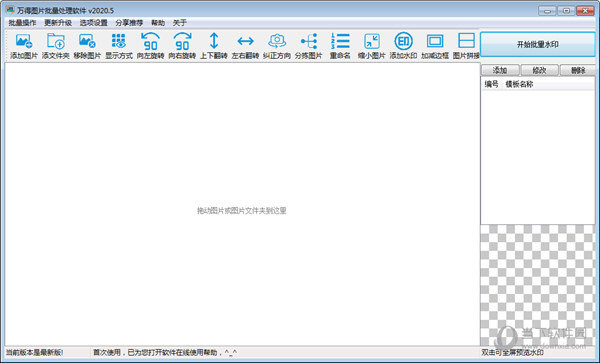
Task: Click the 编号 column header
Action: pyautogui.click(x=491, y=84)
